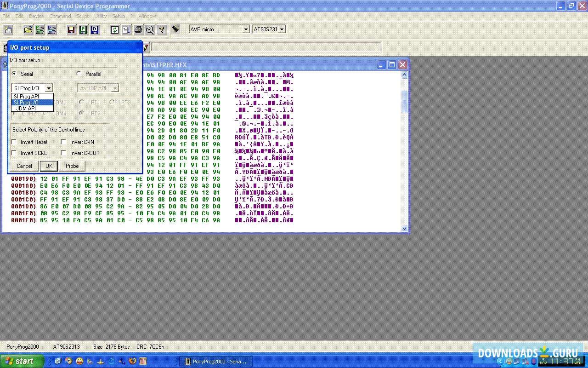Pick SI Prog I/O from the list
Screen dimensions: 588x368
coord(32,102)
